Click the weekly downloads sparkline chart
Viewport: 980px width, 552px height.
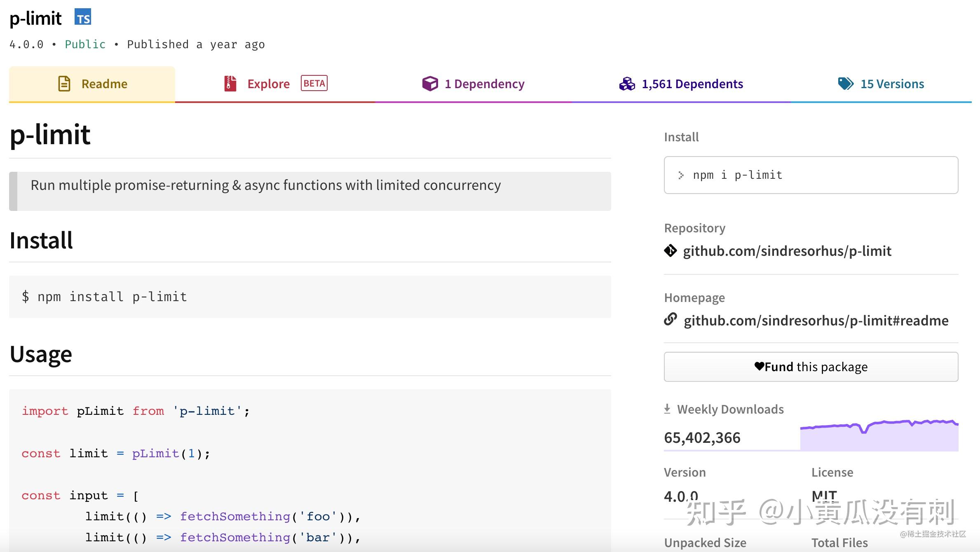coord(879,436)
